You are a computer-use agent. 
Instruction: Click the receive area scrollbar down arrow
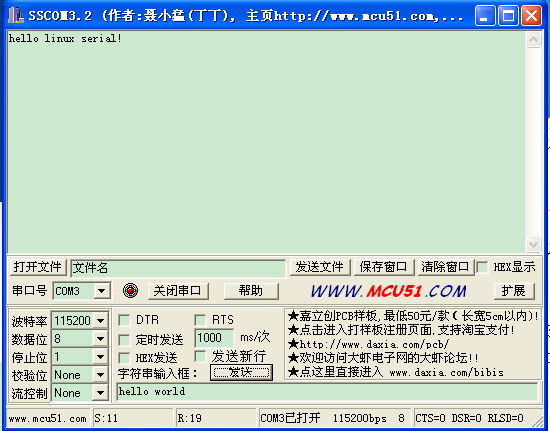[x=533, y=244]
